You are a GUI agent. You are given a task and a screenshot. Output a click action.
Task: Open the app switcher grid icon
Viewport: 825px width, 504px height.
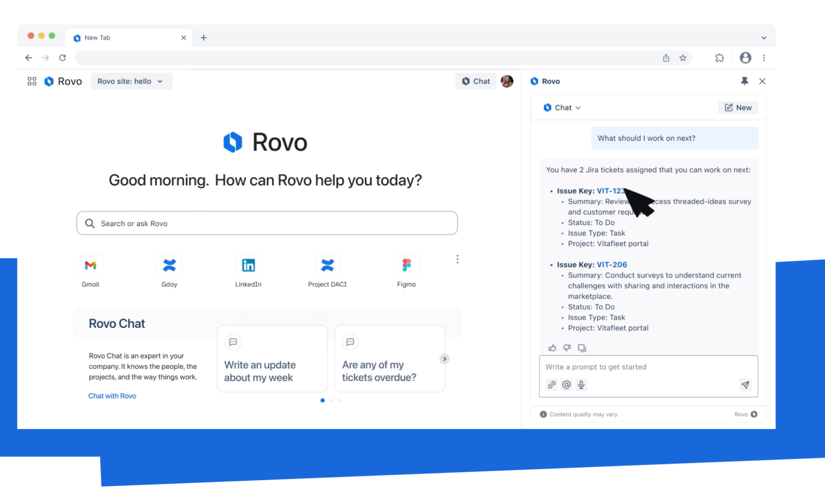pos(32,81)
